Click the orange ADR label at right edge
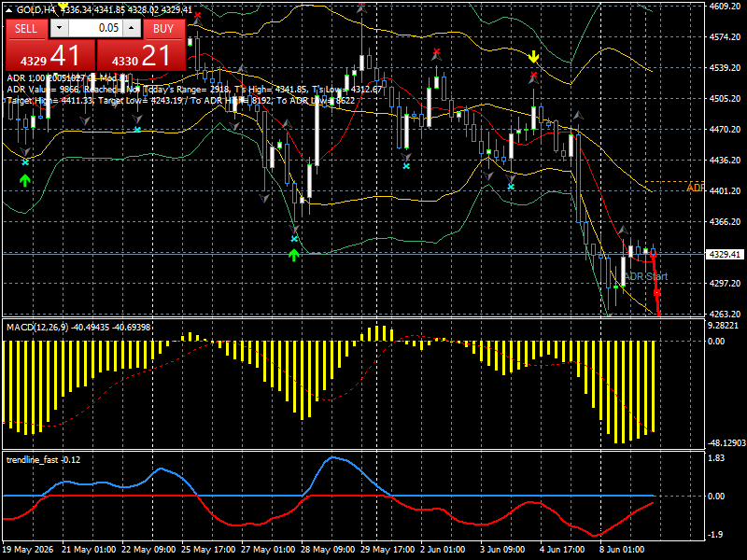This screenshot has width=747, height=560. click(x=695, y=188)
